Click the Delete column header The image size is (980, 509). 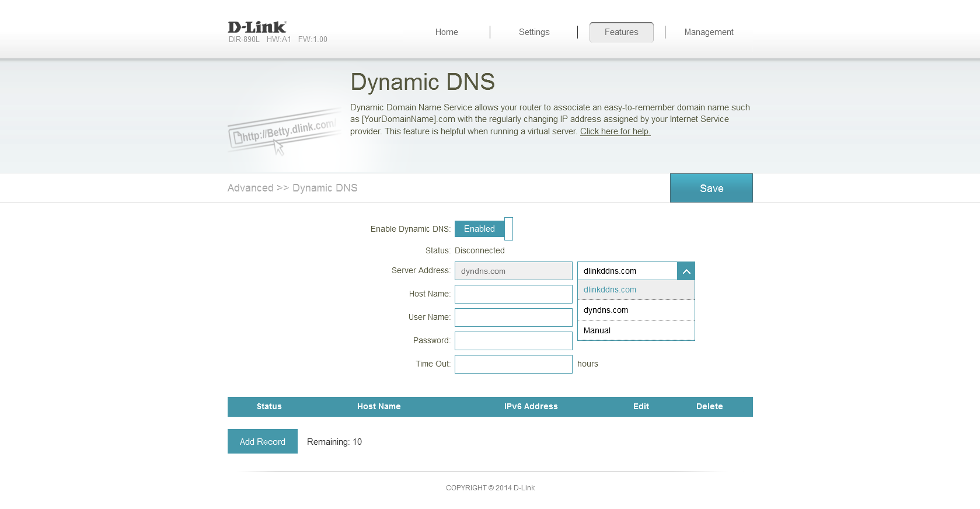click(x=710, y=406)
